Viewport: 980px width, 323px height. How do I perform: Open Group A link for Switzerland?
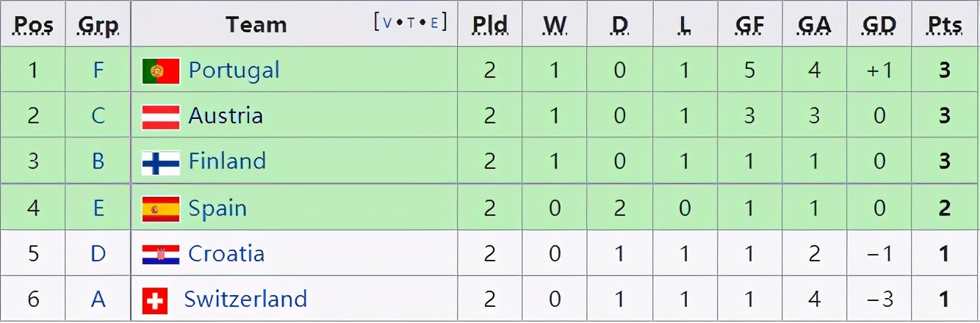[98, 300]
